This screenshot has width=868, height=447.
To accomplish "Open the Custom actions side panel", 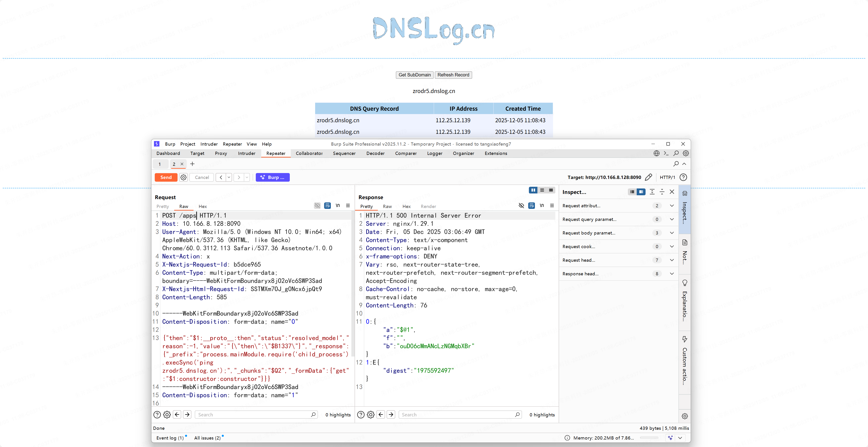I will point(685,340).
